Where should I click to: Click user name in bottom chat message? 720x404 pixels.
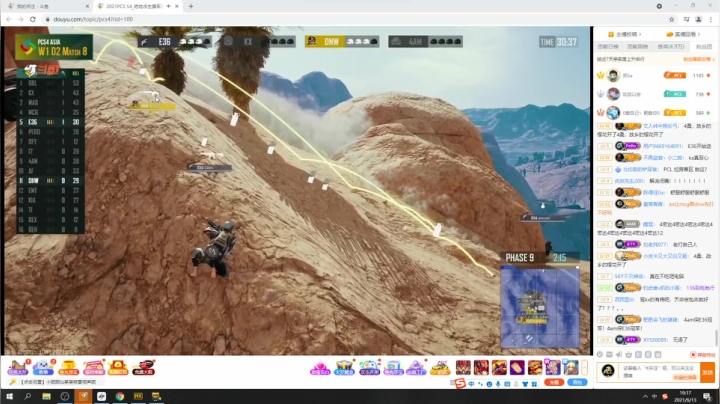pos(655,340)
